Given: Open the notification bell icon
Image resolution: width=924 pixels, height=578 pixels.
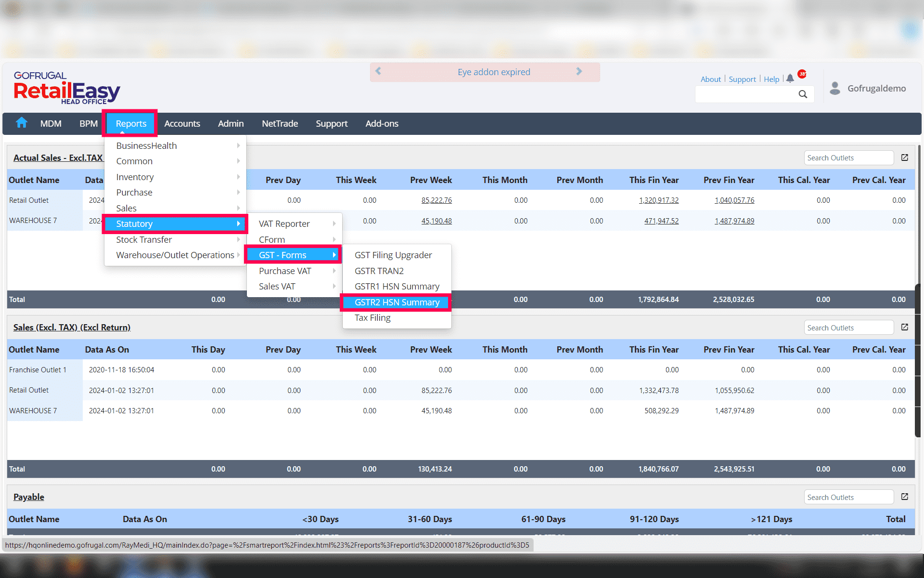Looking at the screenshot, I should 790,79.
